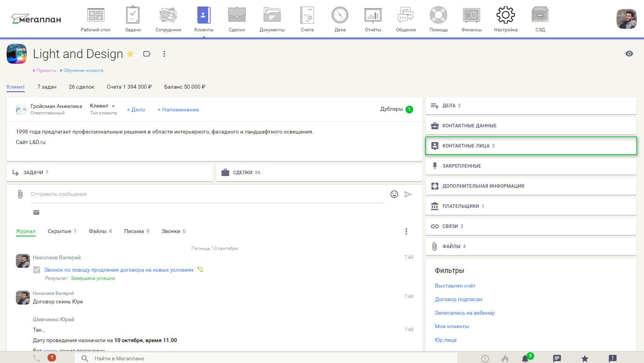
Task: Expand КОНТАКТНЫЕ ДАННЫЕ panel
Action: pos(531,126)
